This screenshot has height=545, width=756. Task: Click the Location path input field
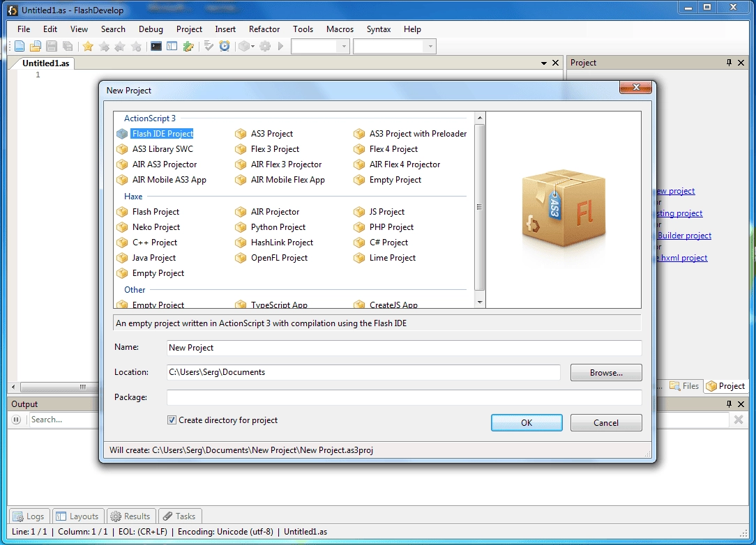363,372
